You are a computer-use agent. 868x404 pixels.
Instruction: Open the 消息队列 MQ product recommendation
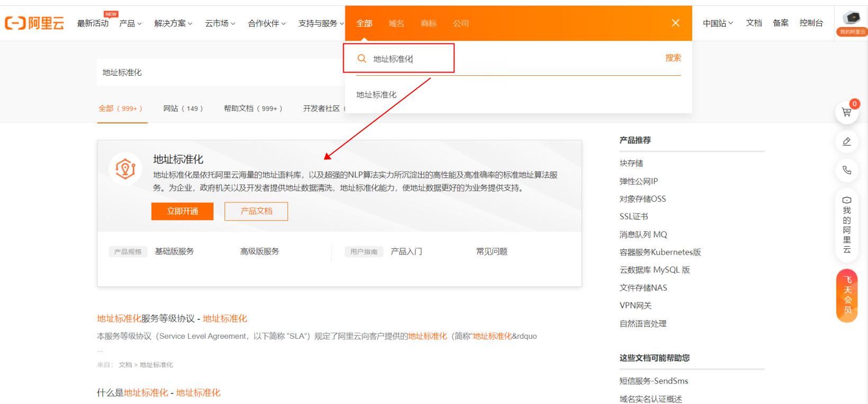coord(643,235)
